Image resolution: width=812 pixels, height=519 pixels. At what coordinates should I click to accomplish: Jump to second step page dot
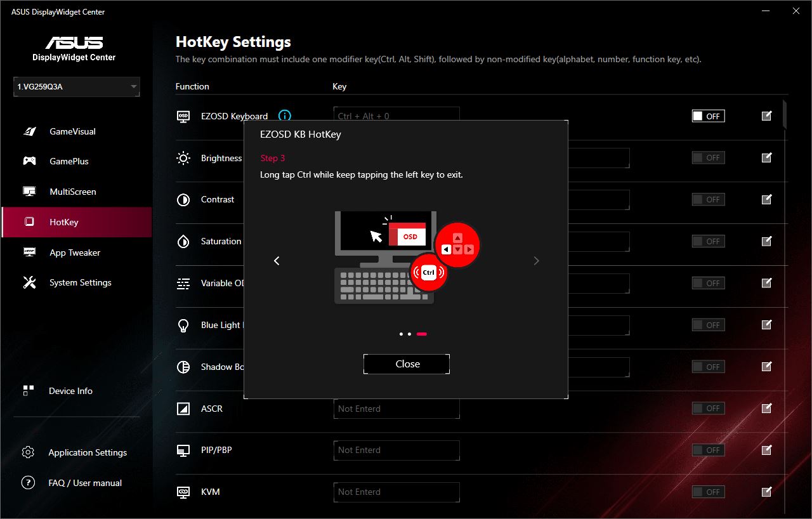[409, 334]
